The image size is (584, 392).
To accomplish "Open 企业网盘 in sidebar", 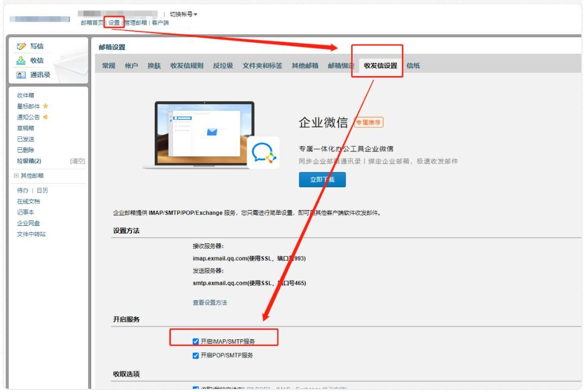I will [28, 223].
